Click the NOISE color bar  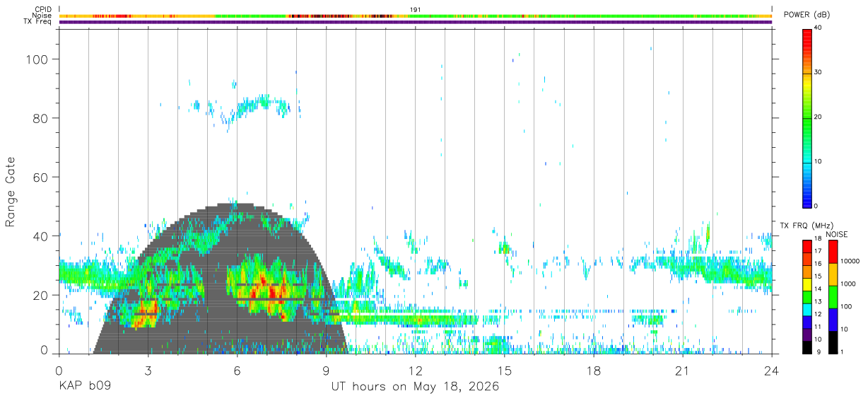[x=833, y=296]
